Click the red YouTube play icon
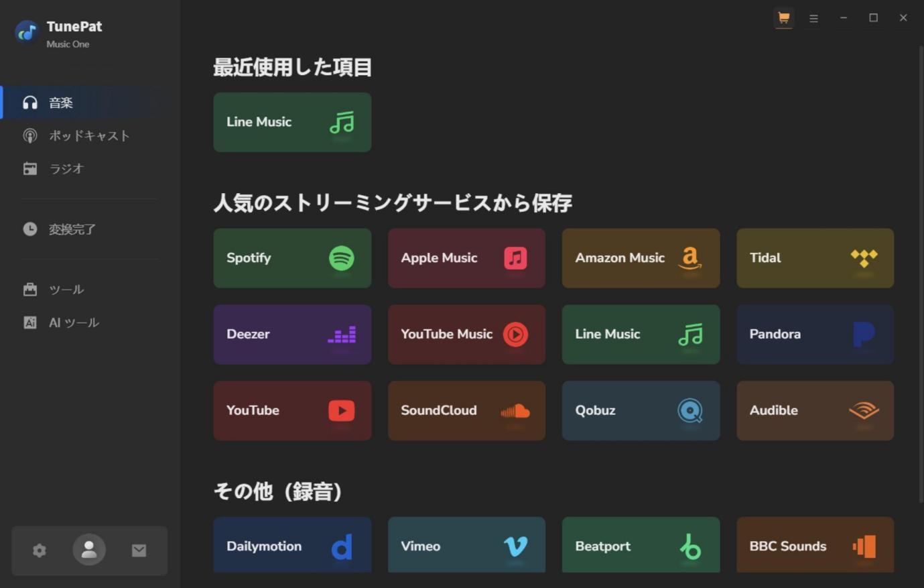The image size is (924, 588). pos(342,410)
